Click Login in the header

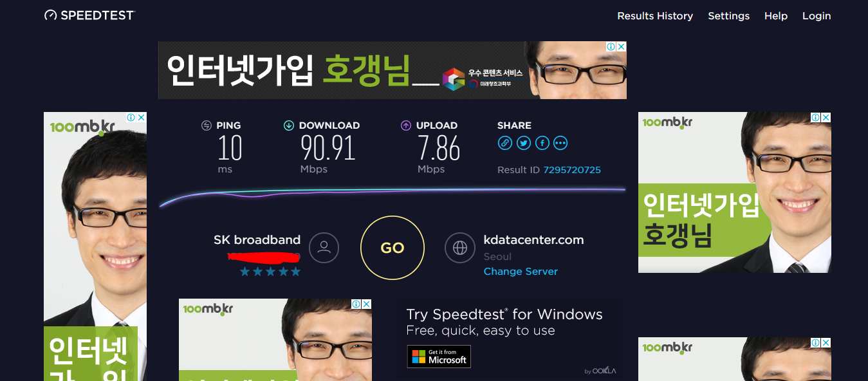pyautogui.click(x=817, y=16)
